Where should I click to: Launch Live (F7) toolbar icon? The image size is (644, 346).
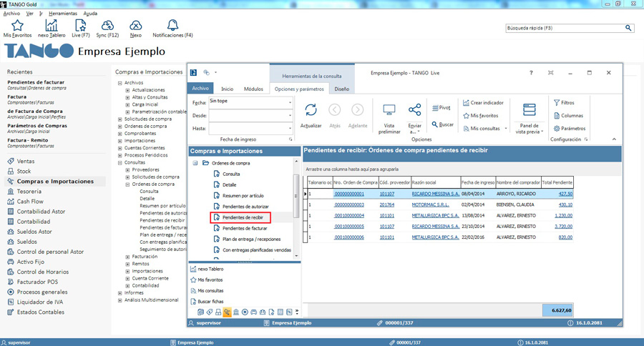point(80,26)
